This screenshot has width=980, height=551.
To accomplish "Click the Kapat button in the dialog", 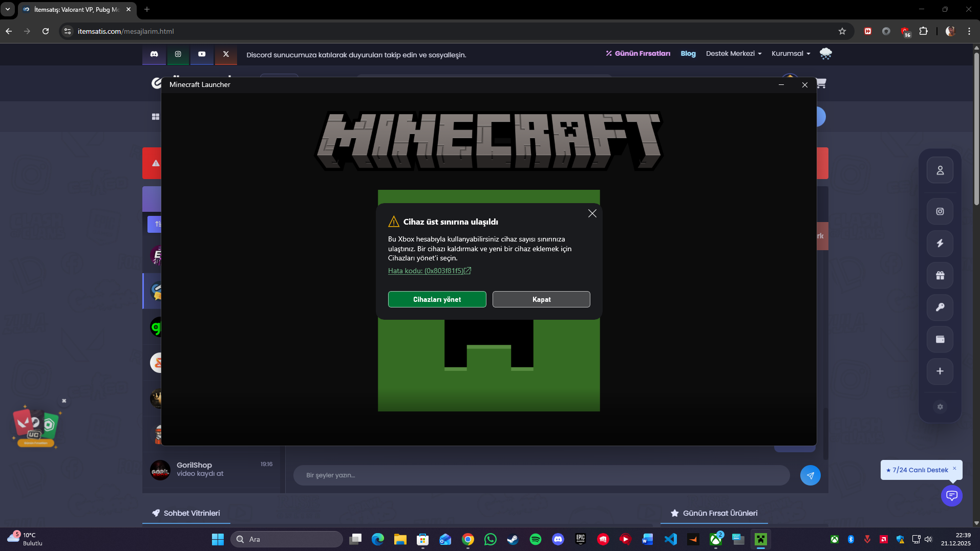I will (x=541, y=299).
